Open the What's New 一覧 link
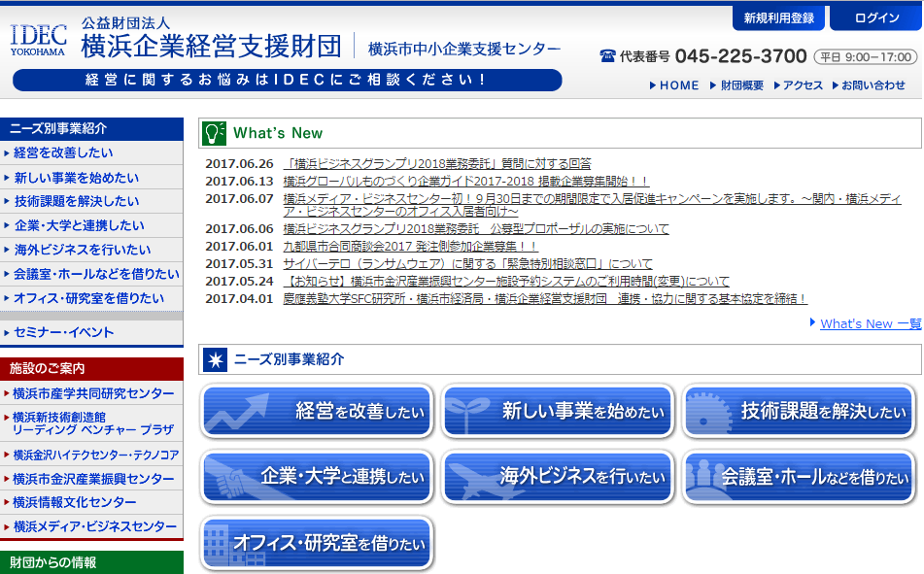 (x=870, y=323)
